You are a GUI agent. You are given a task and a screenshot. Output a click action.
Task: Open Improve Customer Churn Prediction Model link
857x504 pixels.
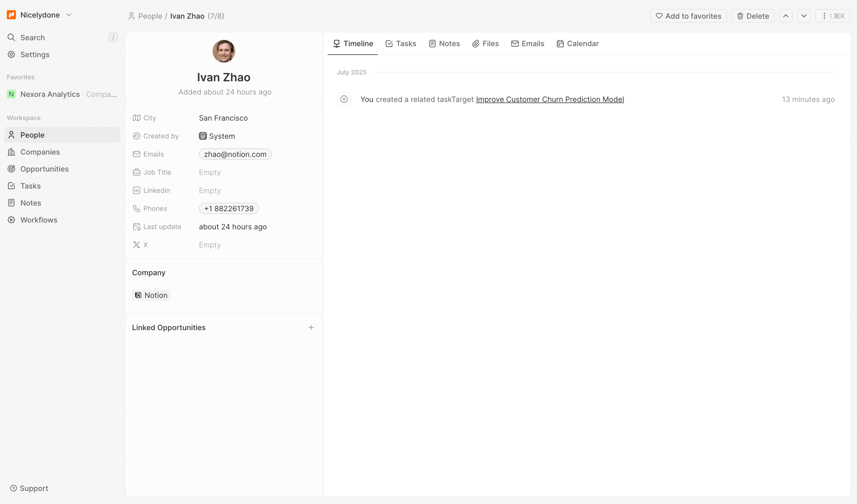tap(550, 99)
